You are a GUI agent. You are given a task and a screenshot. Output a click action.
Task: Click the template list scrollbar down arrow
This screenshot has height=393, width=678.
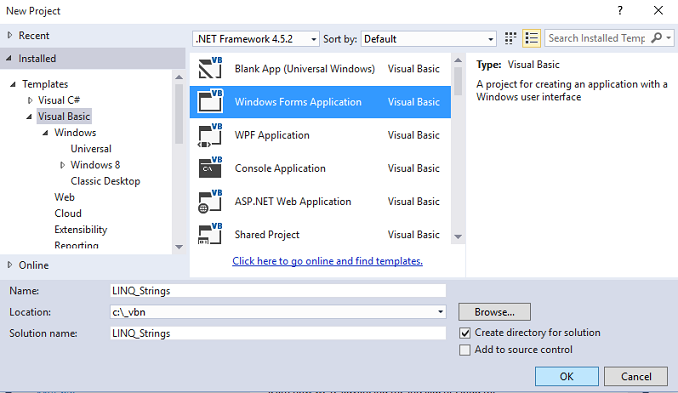458,236
